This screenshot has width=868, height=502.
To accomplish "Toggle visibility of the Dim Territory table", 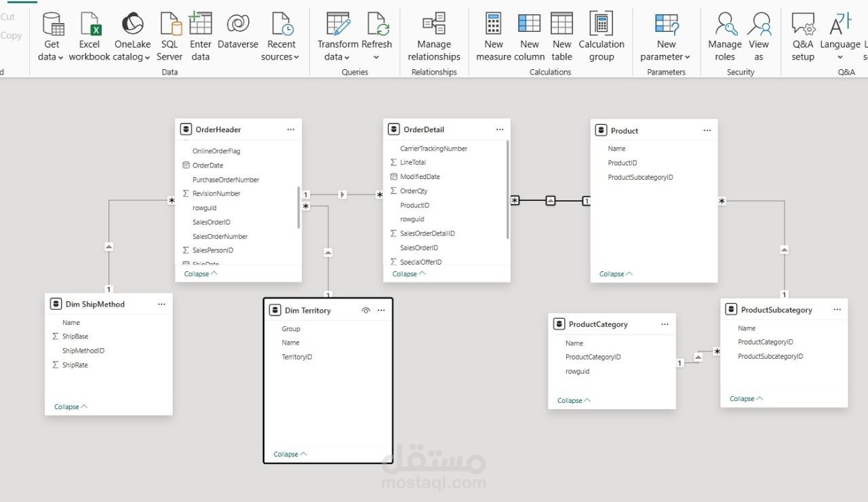I will coord(366,310).
